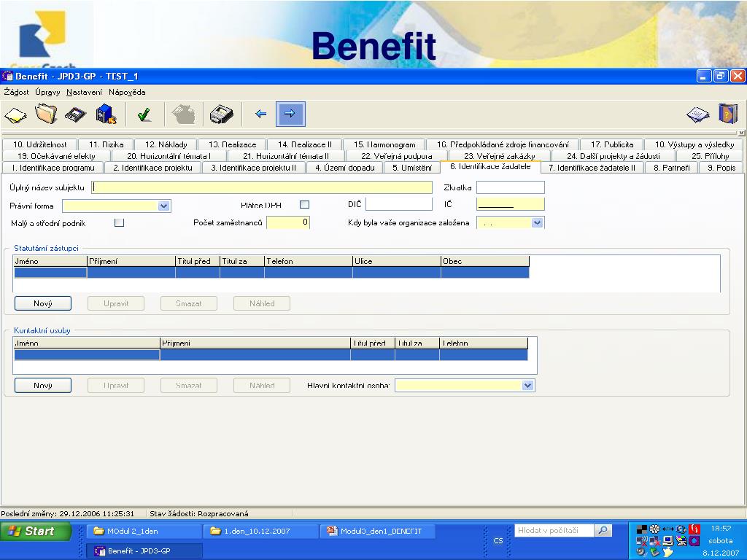Click the Počet zaměstnanců number field
Screen dimensions: 747x560
click(x=288, y=222)
